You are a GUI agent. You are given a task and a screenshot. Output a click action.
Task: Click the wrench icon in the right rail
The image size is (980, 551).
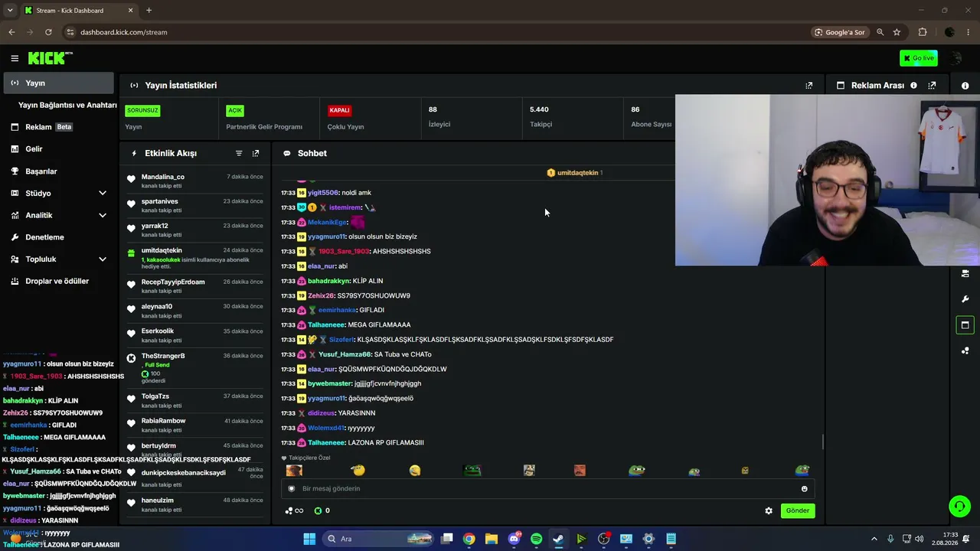click(965, 299)
